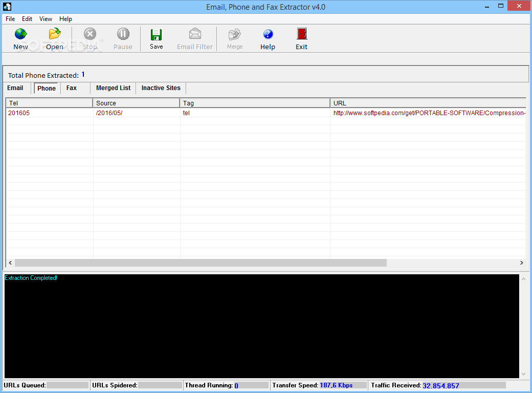Sort by the URL column header
The width and height of the screenshot is (532, 393).
[428, 103]
